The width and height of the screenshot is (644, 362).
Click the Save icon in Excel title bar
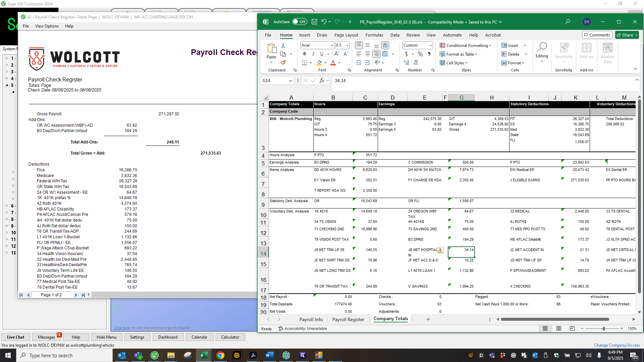pos(314,22)
